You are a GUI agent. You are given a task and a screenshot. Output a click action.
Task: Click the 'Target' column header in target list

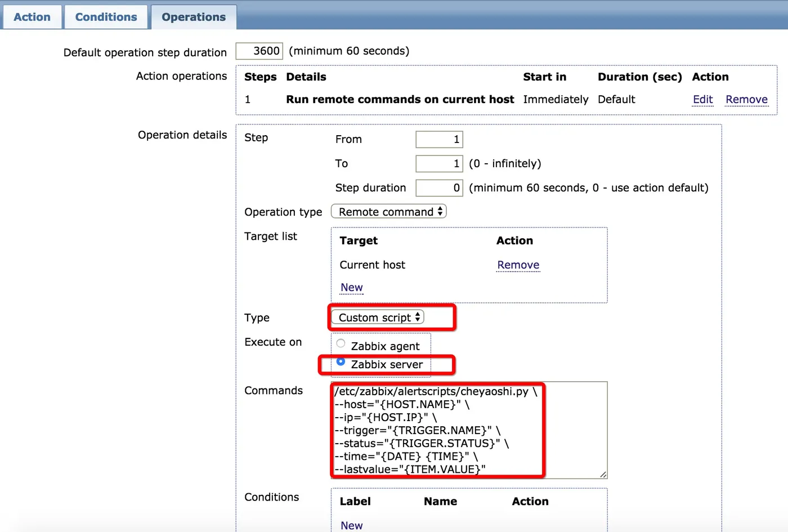359,241
